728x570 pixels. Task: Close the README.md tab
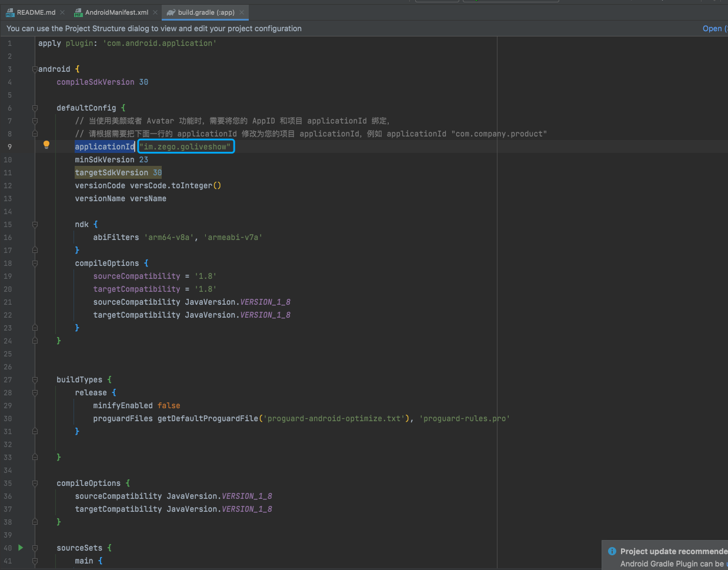pos(62,12)
